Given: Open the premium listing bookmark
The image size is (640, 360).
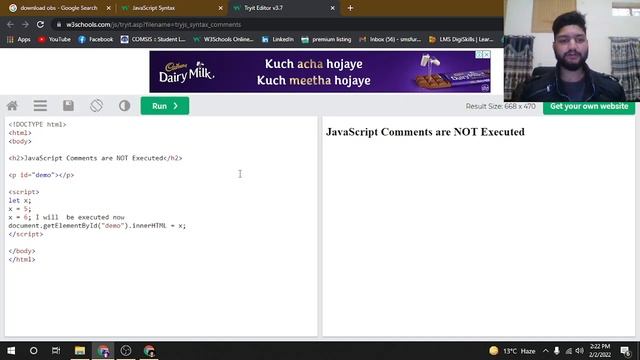Looking at the screenshot, I should coord(326,39).
